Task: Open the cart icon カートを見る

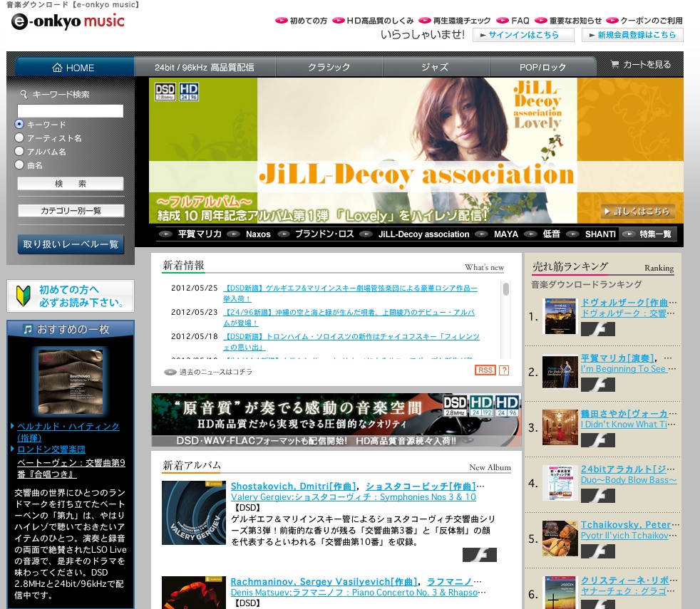Action: [640, 65]
